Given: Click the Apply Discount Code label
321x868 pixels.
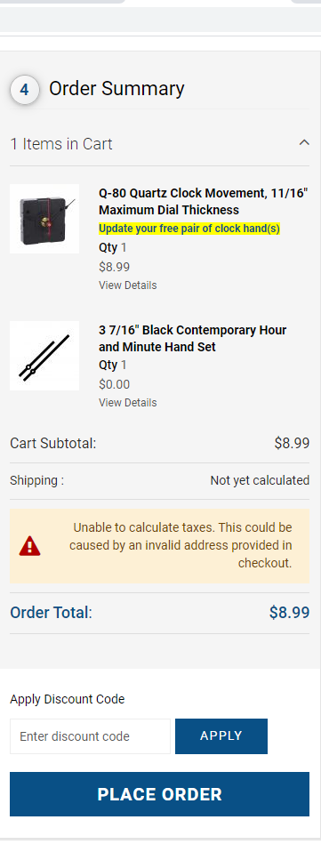Looking at the screenshot, I should click(68, 699).
